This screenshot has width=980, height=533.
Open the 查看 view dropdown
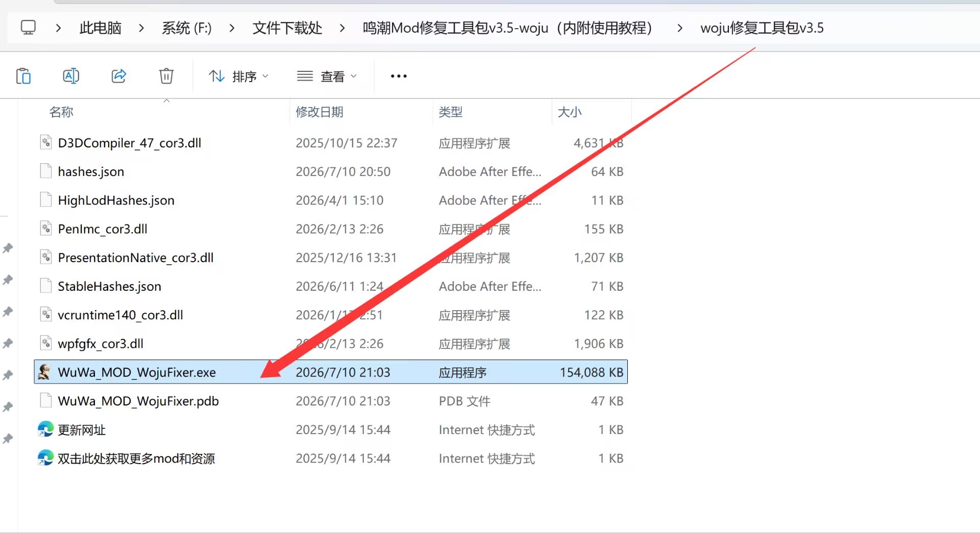pos(327,77)
